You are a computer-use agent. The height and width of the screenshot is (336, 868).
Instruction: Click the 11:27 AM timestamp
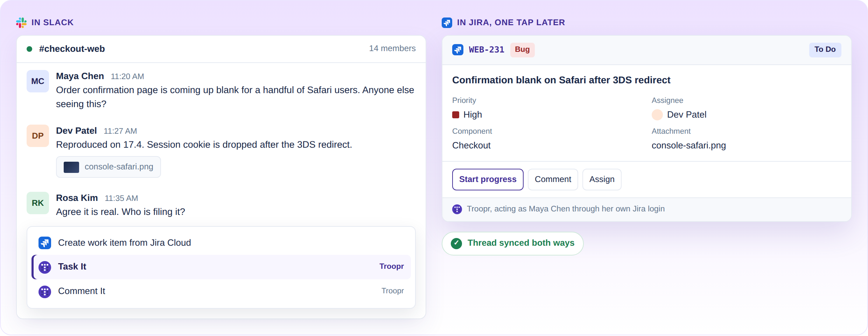pos(120,131)
